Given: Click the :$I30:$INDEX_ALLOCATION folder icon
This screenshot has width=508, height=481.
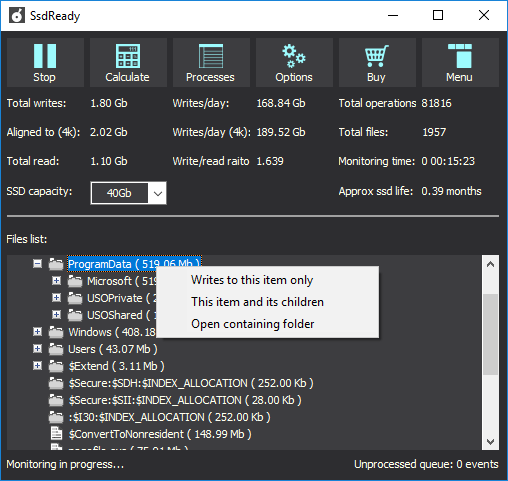Looking at the screenshot, I should click(56, 417).
